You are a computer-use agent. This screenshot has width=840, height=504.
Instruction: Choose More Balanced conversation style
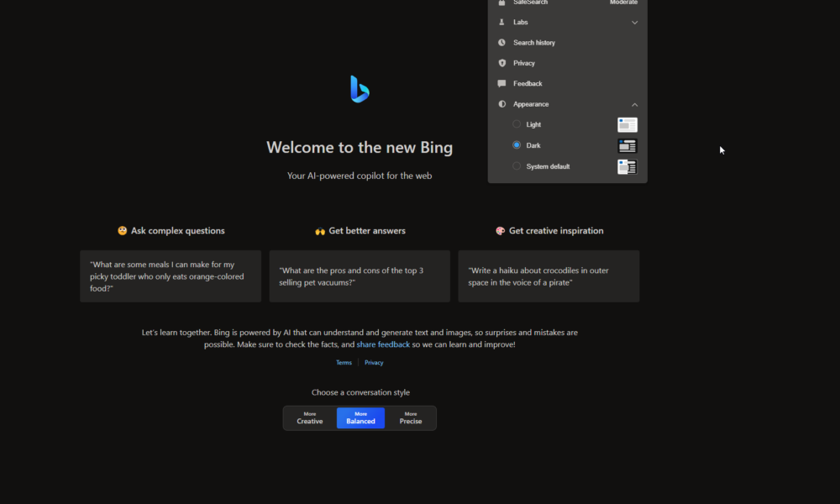tap(360, 417)
